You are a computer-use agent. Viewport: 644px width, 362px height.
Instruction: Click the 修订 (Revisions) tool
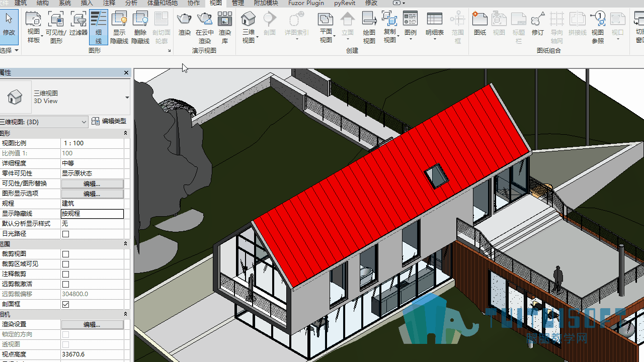click(538, 24)
